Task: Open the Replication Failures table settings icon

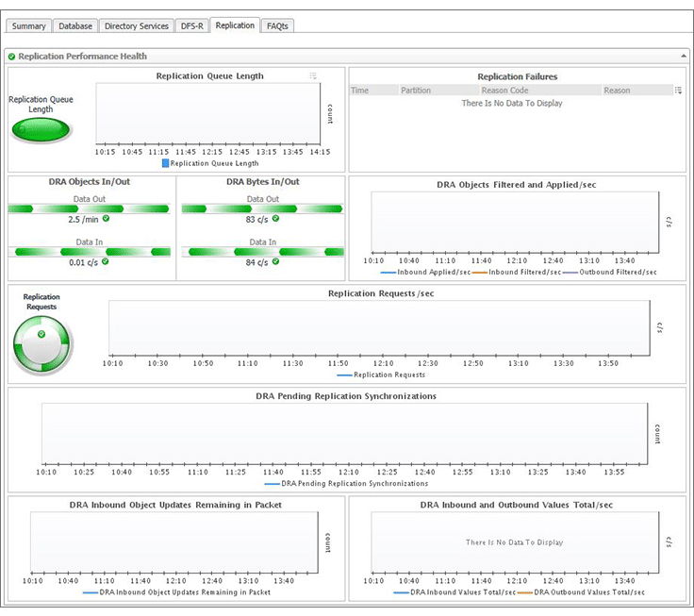Action: pos(678,90)
